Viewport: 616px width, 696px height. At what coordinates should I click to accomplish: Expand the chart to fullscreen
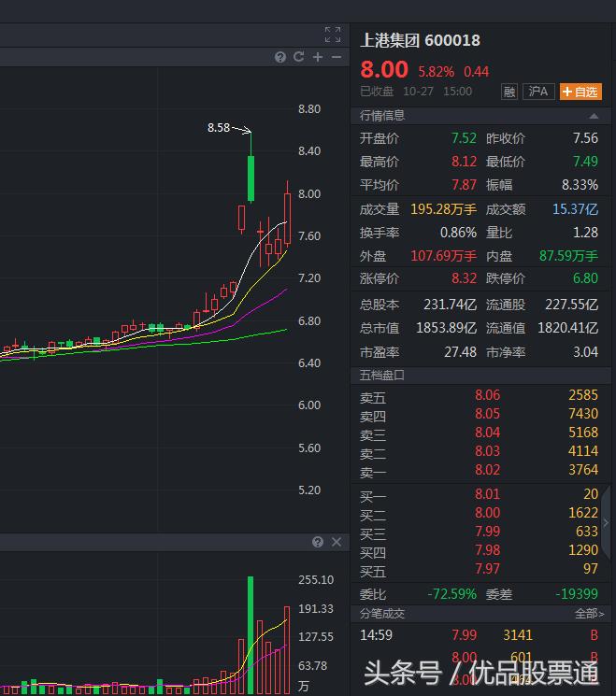[333, 35]
